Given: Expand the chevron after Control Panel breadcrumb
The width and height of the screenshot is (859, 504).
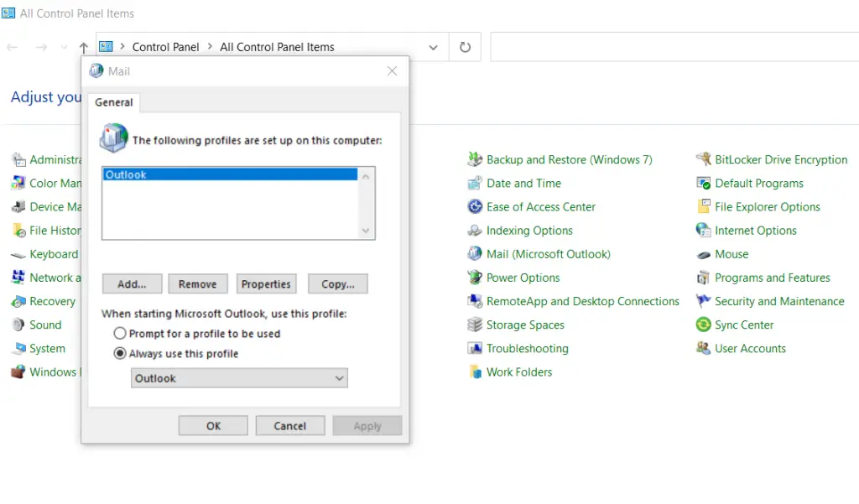Looking at the screenshot, I should click(x=210, y=47).
